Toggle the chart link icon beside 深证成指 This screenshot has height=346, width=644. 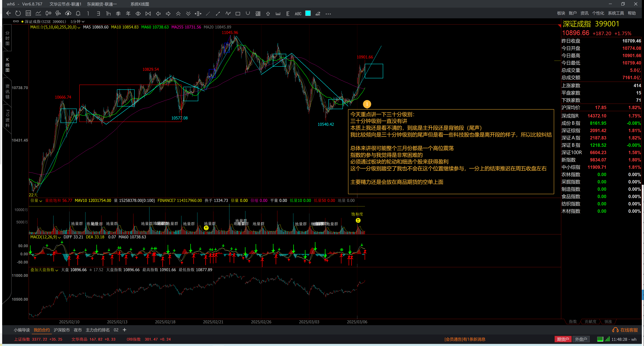[16, 21]
